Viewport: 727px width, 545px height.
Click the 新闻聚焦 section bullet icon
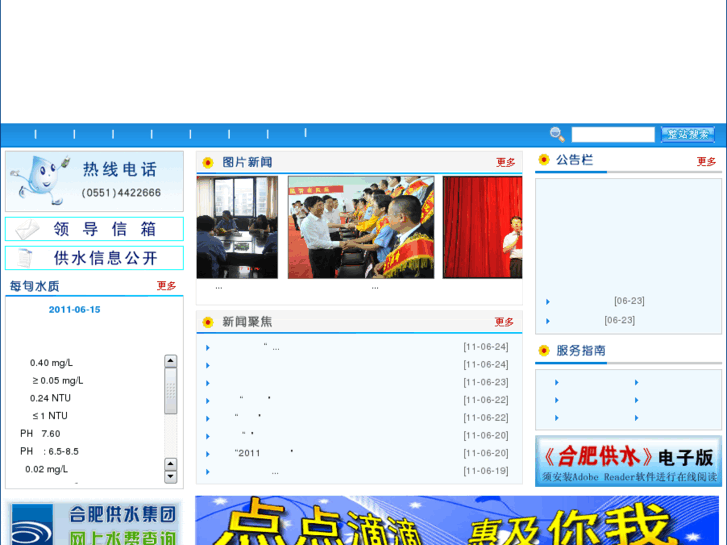point(208,322)
